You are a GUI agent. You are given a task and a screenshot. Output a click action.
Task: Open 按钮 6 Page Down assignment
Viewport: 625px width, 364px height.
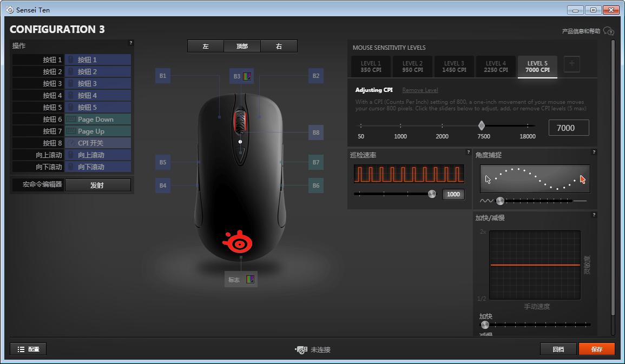coord(97,119)
